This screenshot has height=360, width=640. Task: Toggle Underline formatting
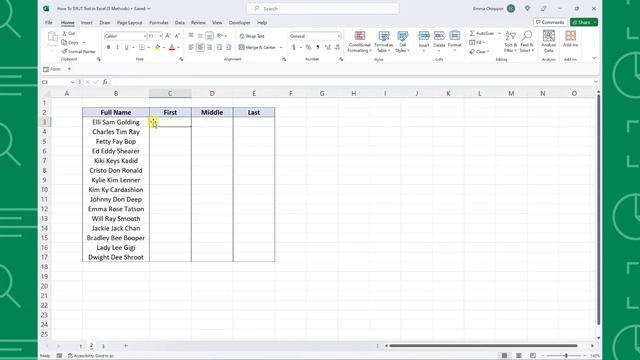point(127,47)
